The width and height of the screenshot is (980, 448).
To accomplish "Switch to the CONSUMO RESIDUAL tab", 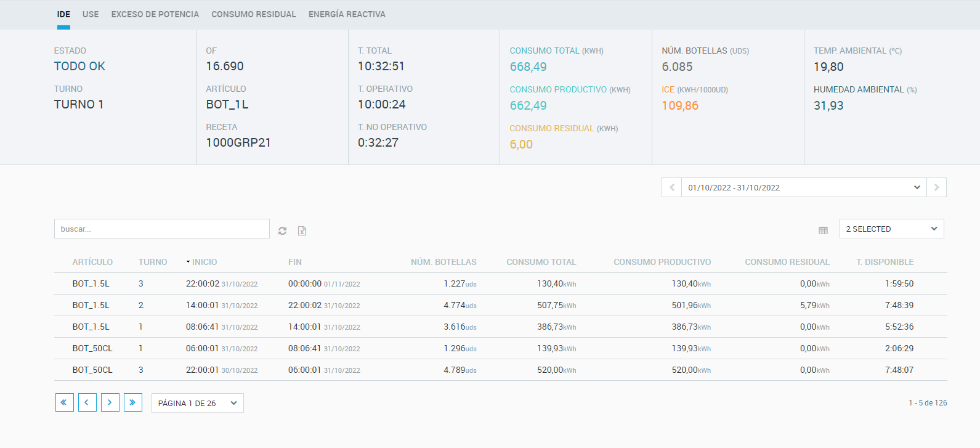I will (254, 14).
